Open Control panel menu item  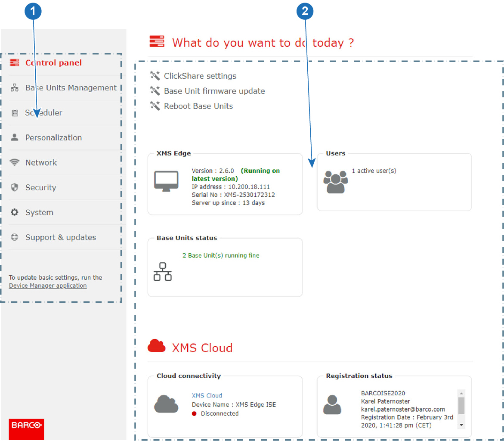(x=53, y=63)
